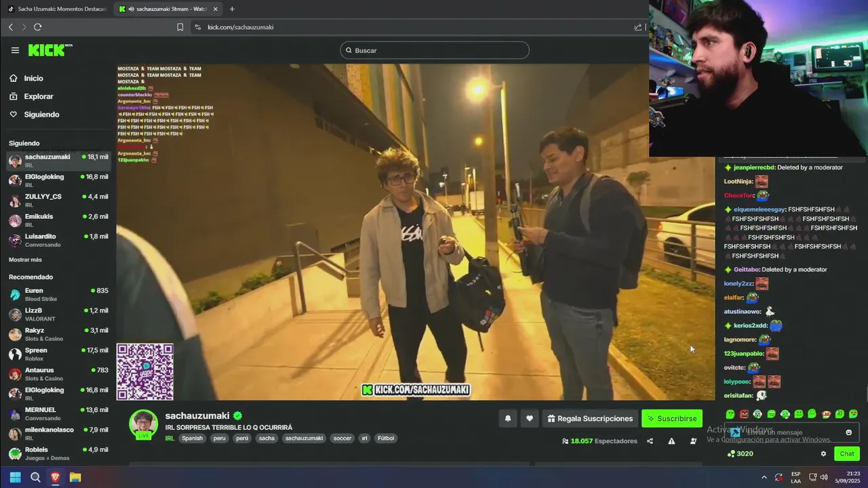Open Rakyz Slots & Casino channel
This screenshot has height=488, width=868.
58,334
